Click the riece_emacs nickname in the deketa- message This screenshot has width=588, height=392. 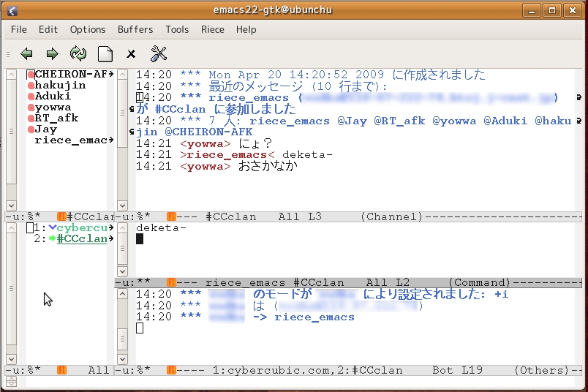click(227, 155)
